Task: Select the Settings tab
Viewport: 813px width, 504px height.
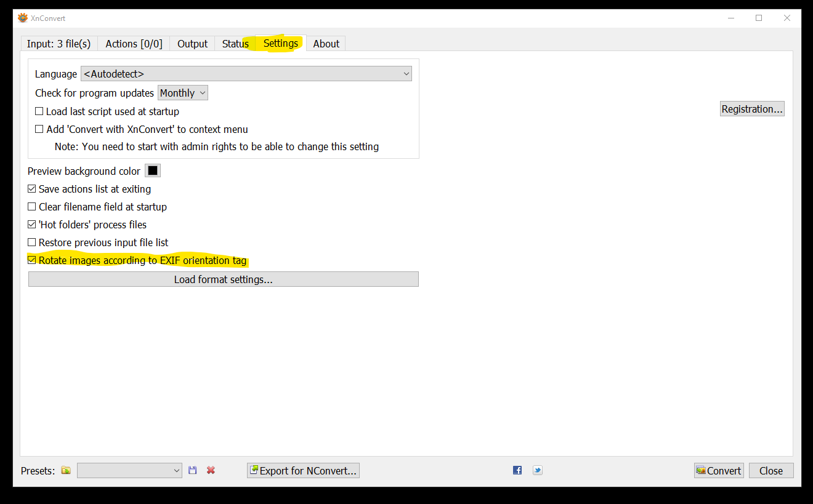Action: pos(281,43)
